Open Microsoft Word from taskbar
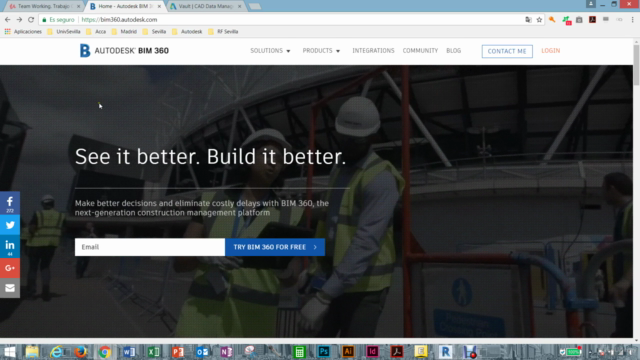 point(129,352)
